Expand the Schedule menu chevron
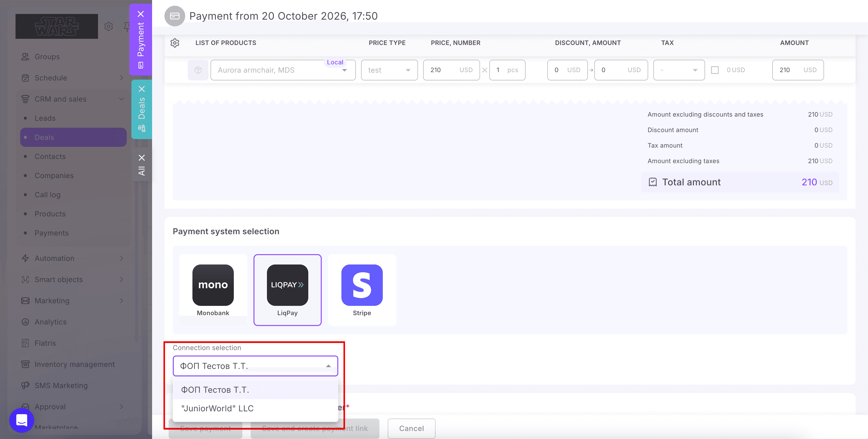The image size is (868, 439). (122, 78)
